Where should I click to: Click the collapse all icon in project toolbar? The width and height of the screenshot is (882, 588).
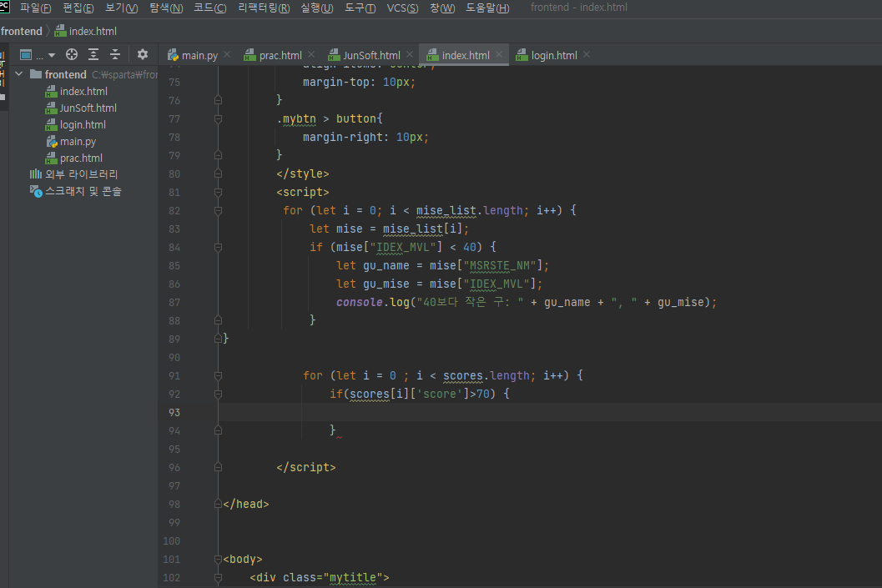tap(115, 54)
